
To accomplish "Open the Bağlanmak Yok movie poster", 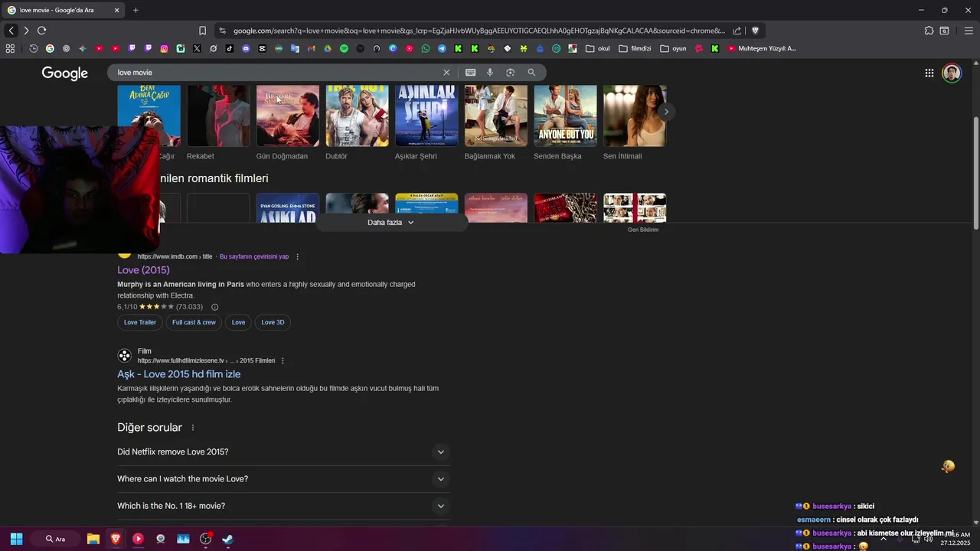I will tap(495, 116).
